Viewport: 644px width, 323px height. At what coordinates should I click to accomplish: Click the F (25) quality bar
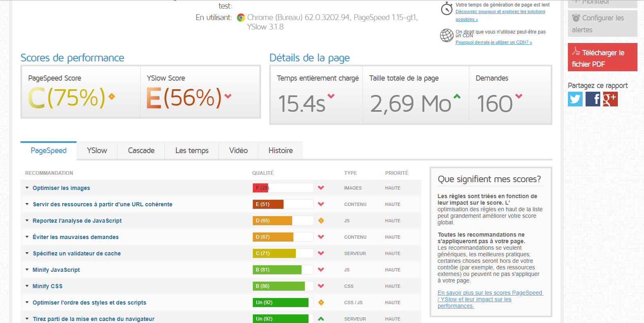[283, 188]
